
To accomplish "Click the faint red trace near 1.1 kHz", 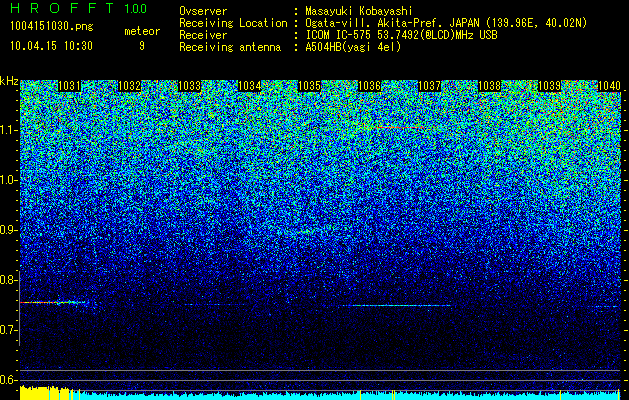I will 400,127.
